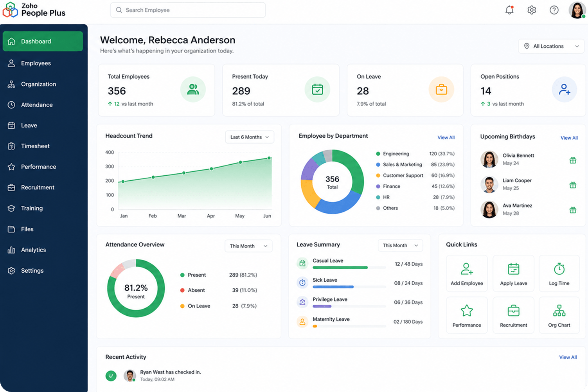Open the Last 6 Months dropdown
Screen dimensions: 588x392
[250, 137]
